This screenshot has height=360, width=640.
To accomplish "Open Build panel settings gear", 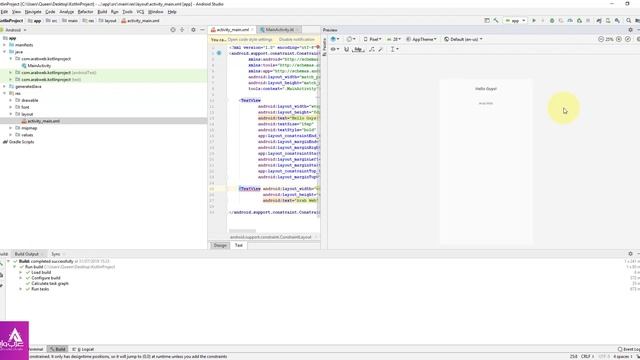I will [630, 253].
